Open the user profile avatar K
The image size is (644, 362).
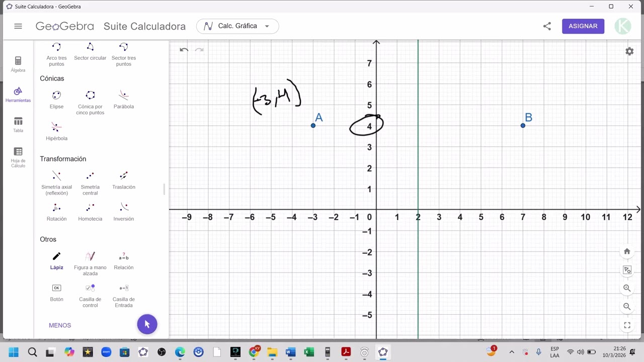(x=623, y=26)
